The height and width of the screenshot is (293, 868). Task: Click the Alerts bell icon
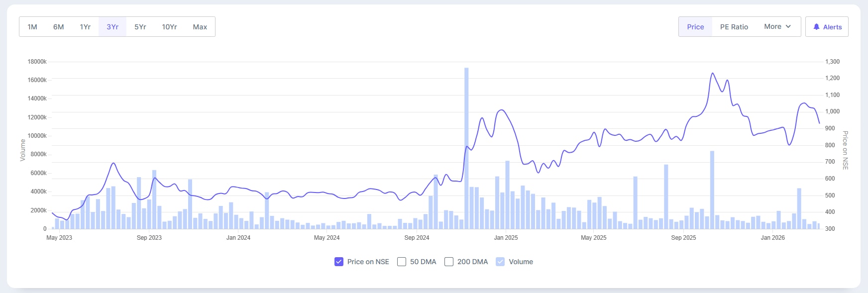(x=816, y=27)
